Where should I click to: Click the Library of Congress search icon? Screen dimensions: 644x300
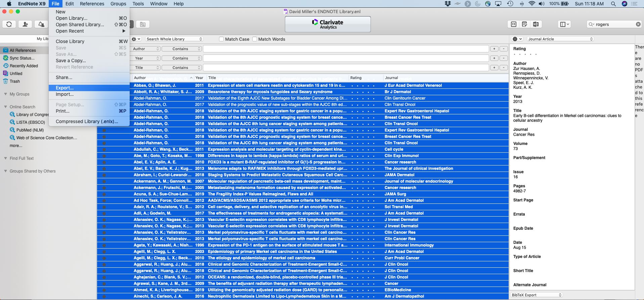12,114
